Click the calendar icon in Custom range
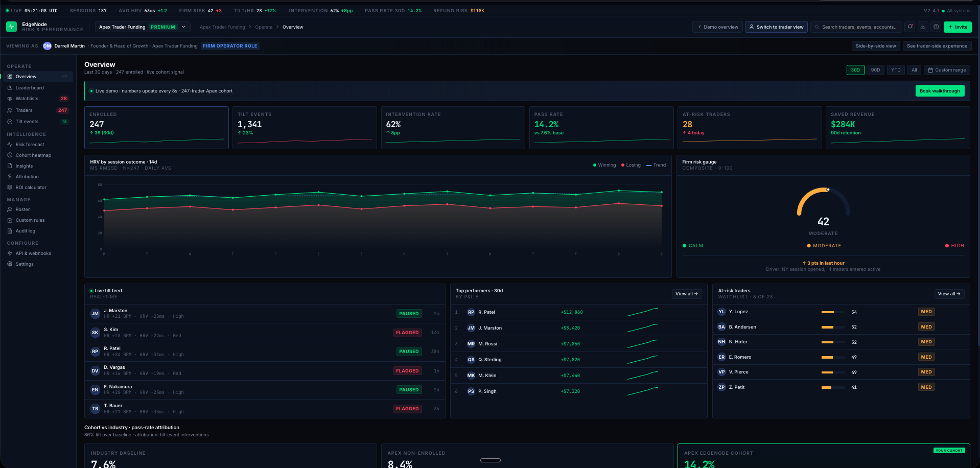980x468 pixels. click(930, 70)
